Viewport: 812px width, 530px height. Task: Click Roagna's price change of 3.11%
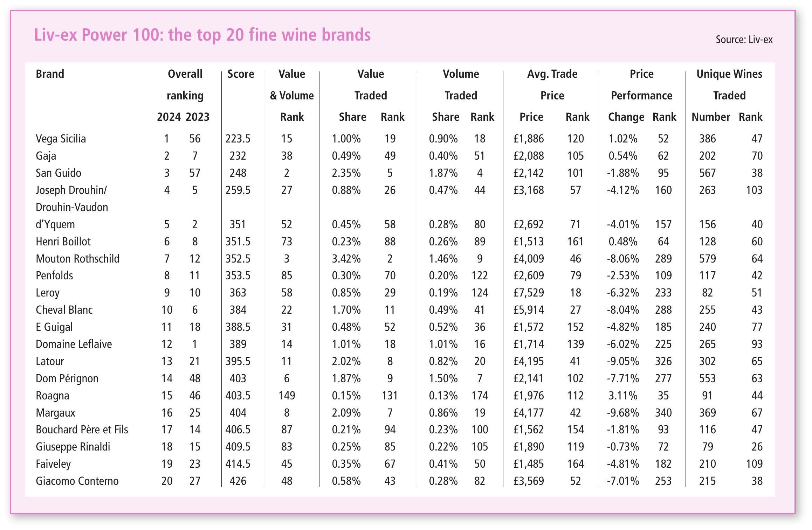(622, 396)
